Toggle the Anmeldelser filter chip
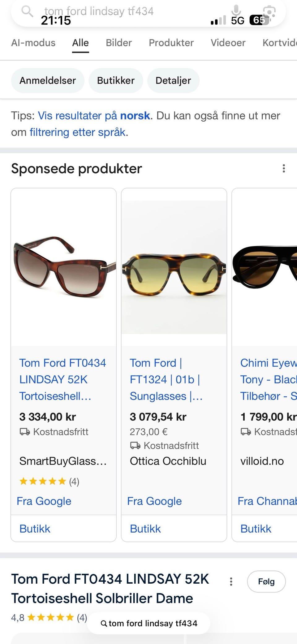 (48, 80)
